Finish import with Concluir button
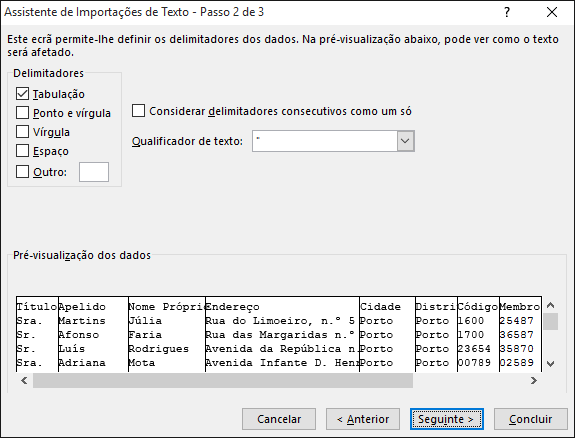Image resolution: width=575 pixels, height=438 pixels. tap(531, 419)
